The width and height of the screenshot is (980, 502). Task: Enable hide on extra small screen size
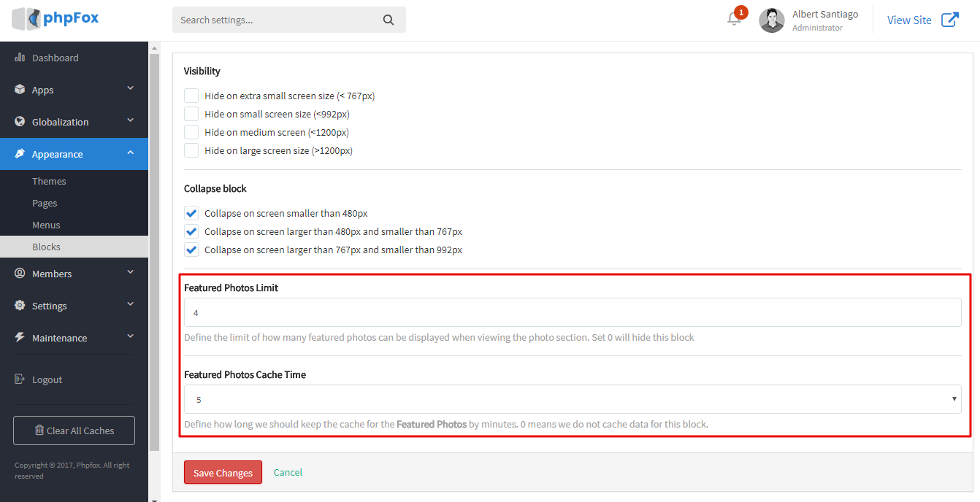click(191, 96)
